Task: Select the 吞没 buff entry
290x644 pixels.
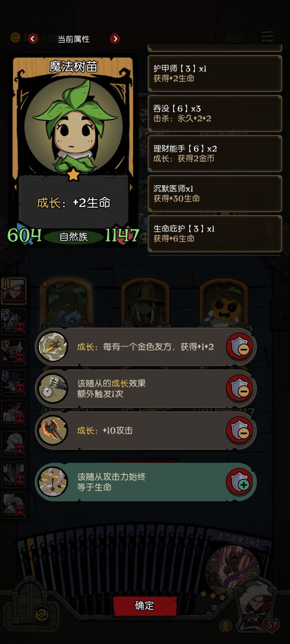Action: coord(215,114)
